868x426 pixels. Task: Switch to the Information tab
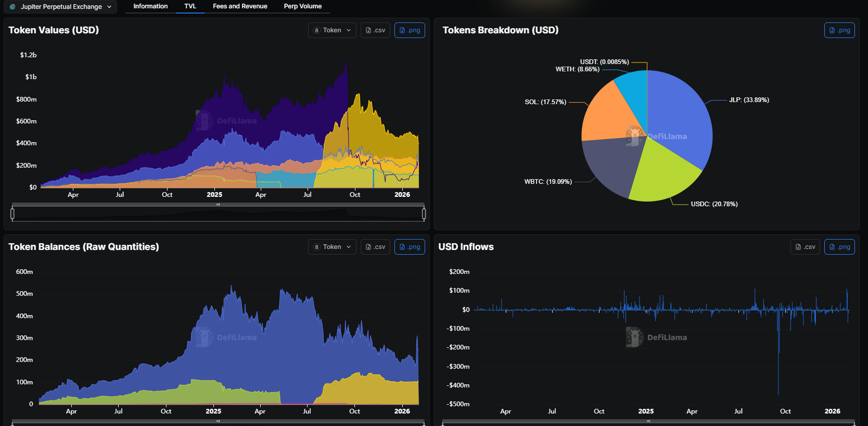point(150,6)
